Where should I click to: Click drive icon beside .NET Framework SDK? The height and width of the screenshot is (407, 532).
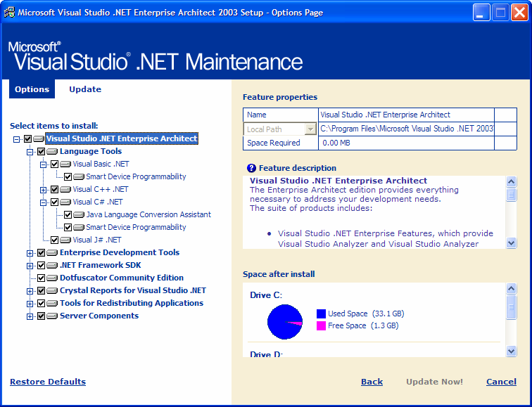(52, 265)
